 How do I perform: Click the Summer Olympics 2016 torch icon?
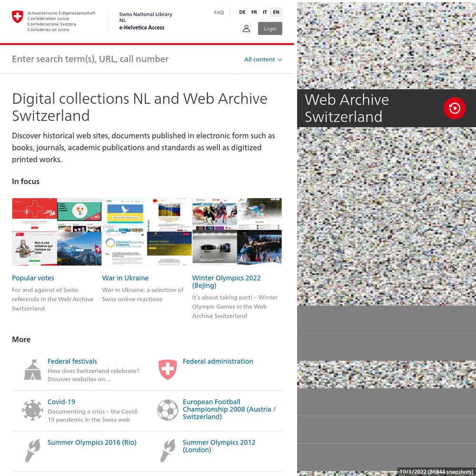33,450
